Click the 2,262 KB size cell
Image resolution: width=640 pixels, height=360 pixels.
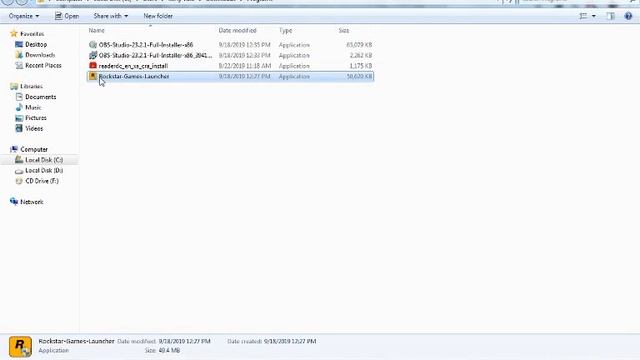(x=360, y=55)
